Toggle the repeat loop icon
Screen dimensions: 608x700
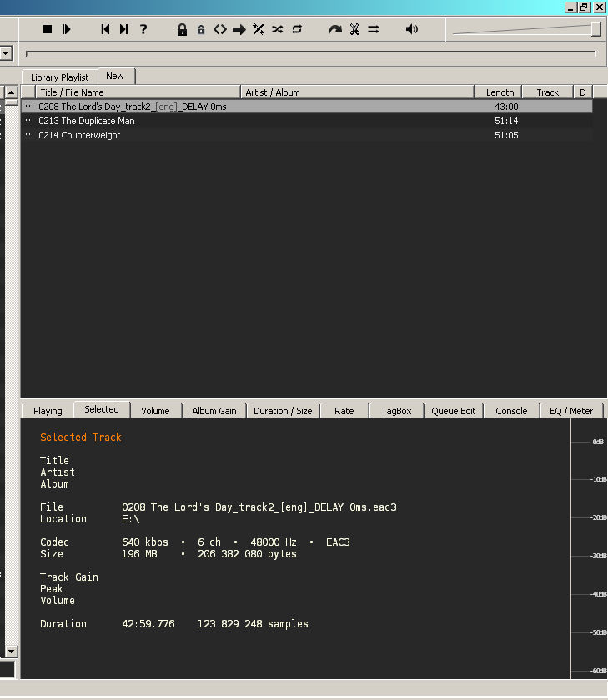point(297,29)
